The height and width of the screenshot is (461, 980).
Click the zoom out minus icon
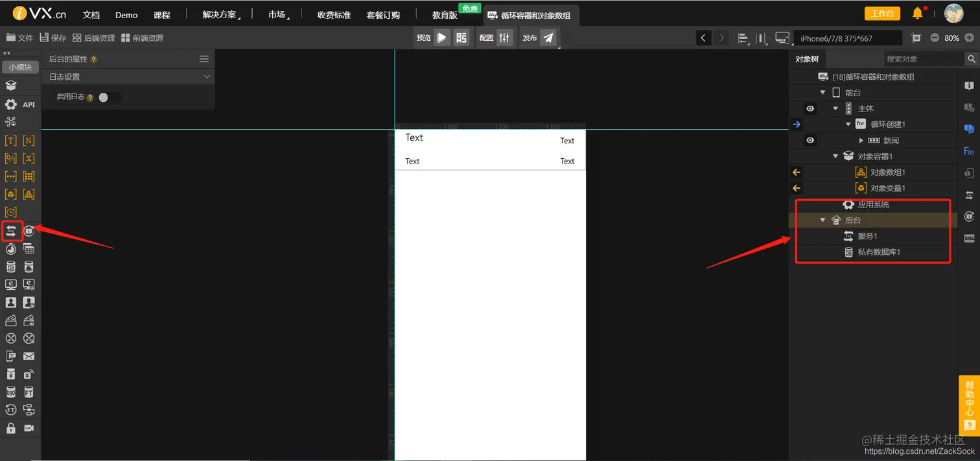coord(935,38)
